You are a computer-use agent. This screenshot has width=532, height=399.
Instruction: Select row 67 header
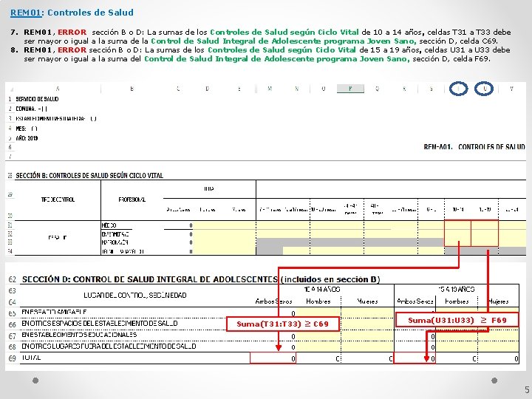(x=13, y=336)
